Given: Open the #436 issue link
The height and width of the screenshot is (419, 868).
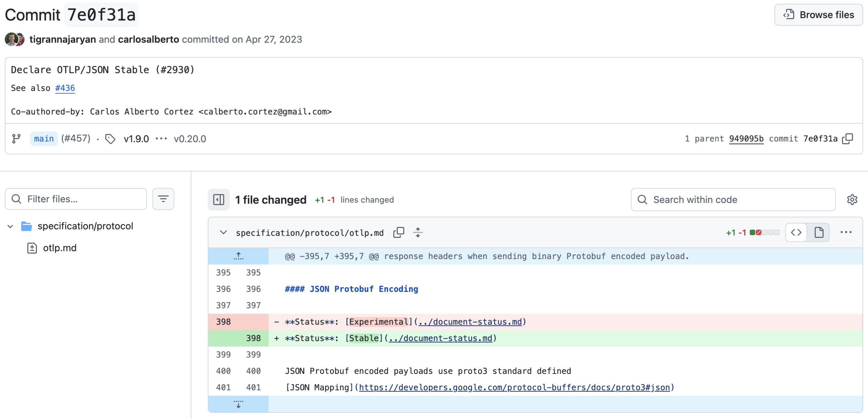Looking at the screenshot, I should point(65,88).
